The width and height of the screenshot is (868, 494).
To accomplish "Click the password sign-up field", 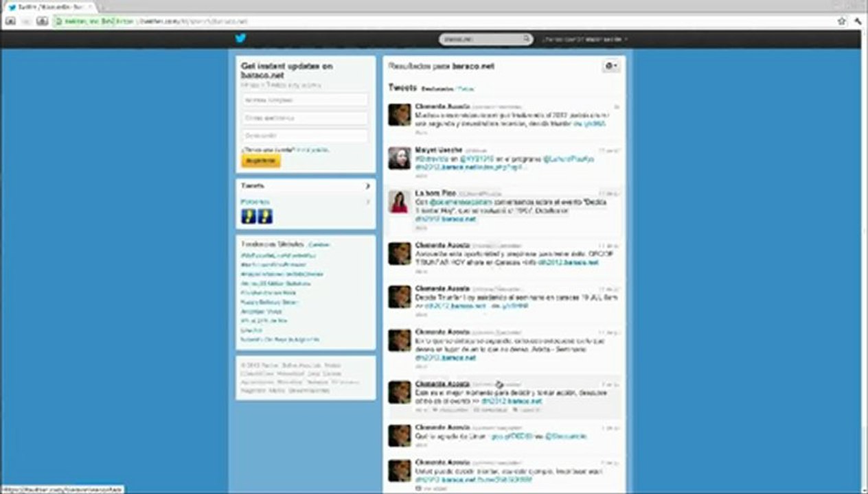I will point(305,136).
